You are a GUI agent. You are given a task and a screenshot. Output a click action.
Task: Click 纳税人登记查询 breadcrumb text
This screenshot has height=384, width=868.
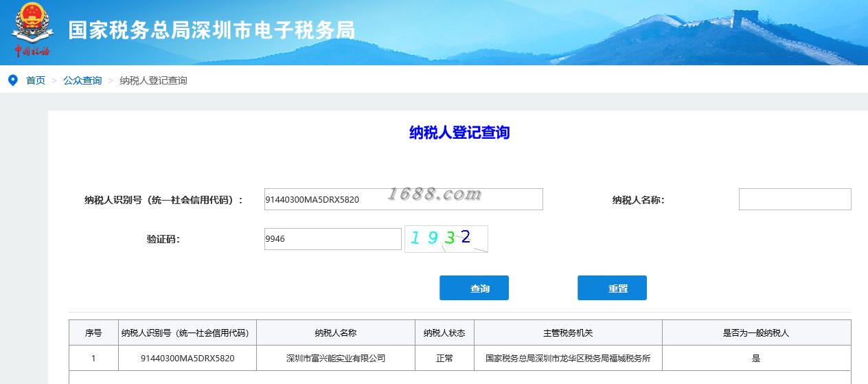pos(153,80)
